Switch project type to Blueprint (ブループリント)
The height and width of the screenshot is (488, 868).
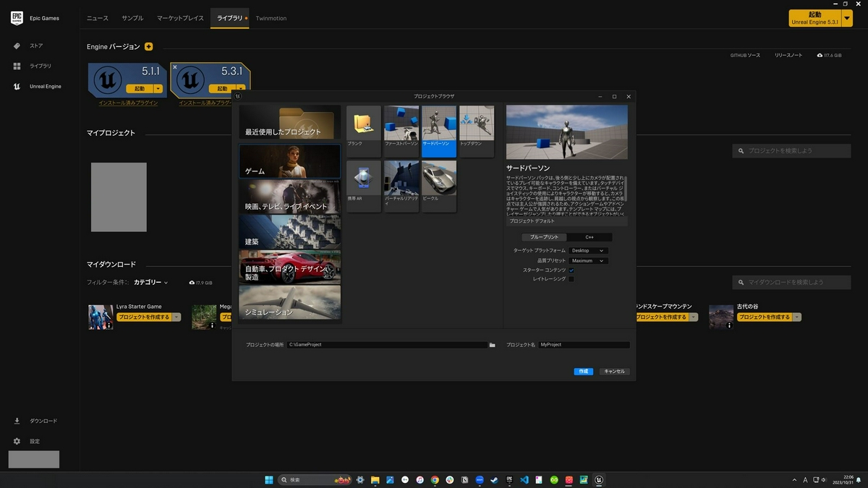pos(544,237)
